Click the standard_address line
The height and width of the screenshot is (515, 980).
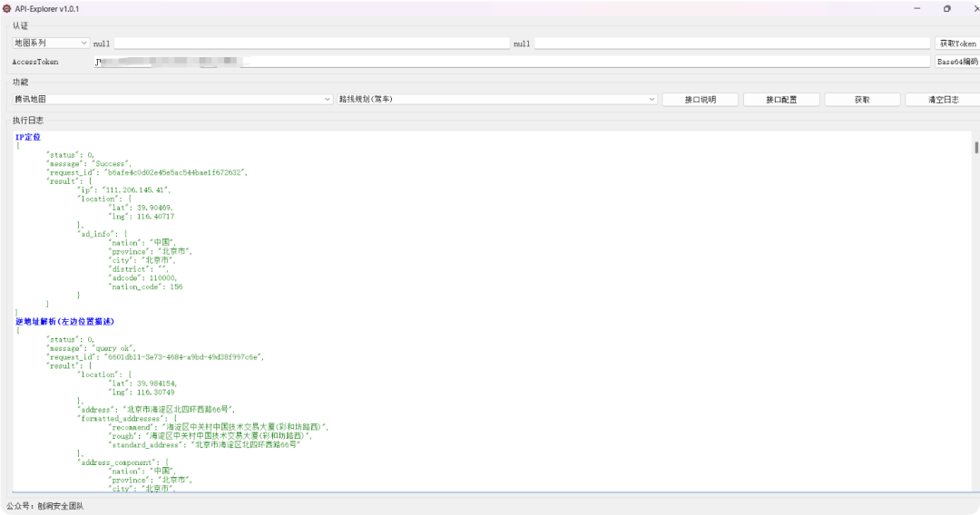click(206, 444)
